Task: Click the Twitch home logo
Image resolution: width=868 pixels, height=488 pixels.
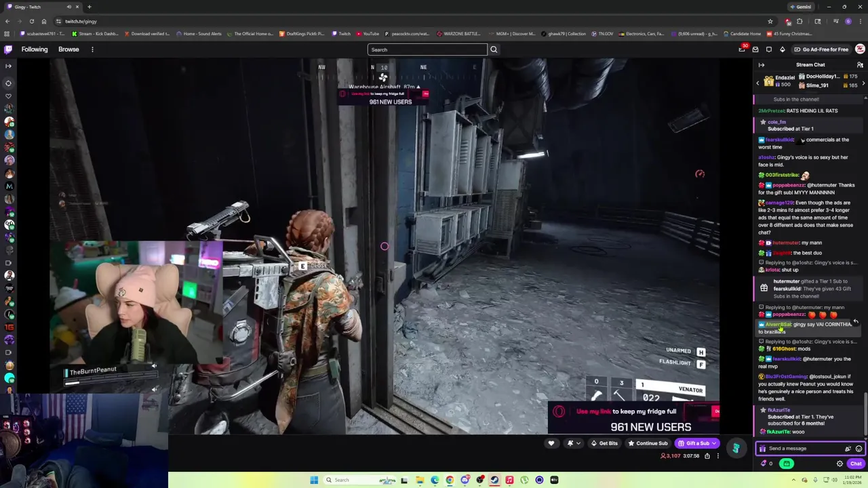Action: click(8, 49)
